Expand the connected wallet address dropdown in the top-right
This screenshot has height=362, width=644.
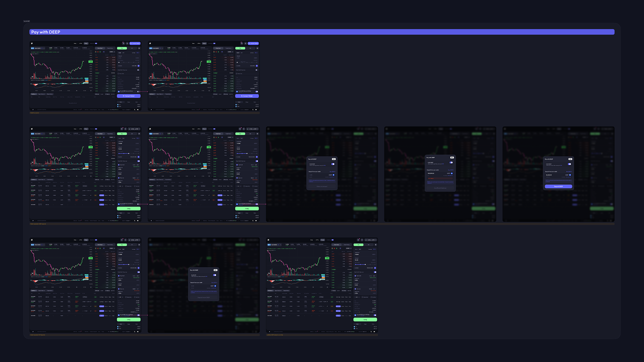[134, 129]
